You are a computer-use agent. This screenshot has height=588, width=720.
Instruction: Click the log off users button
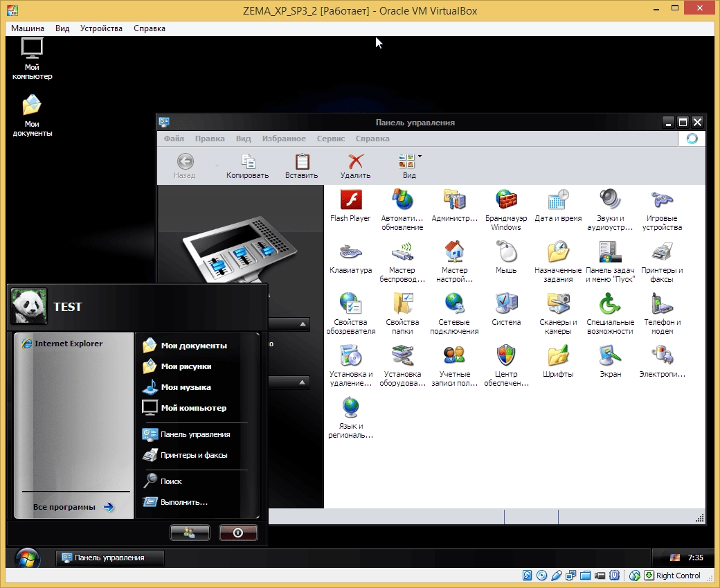click(x=190, y=533)
